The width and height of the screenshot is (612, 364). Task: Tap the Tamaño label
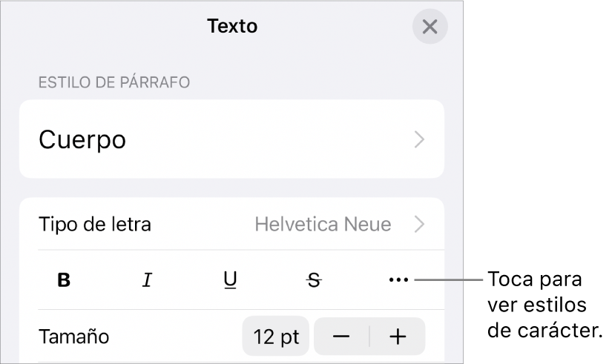73,337
